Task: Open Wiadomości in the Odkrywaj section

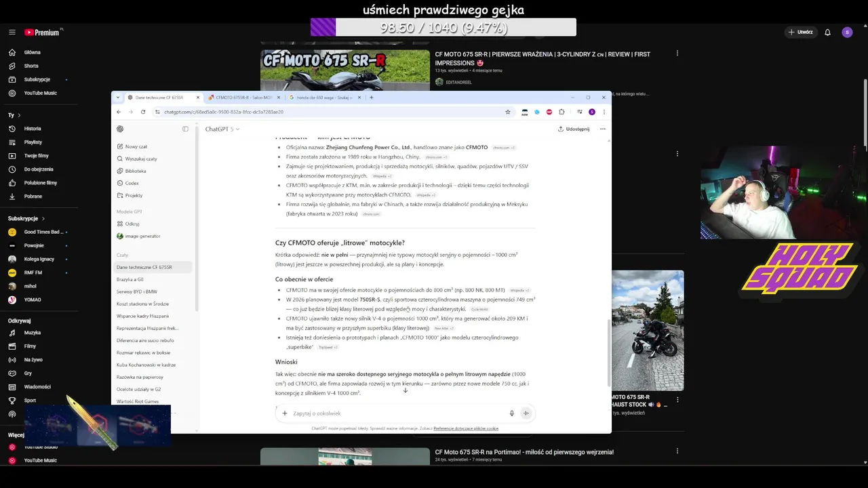Action: pos(37,387)
